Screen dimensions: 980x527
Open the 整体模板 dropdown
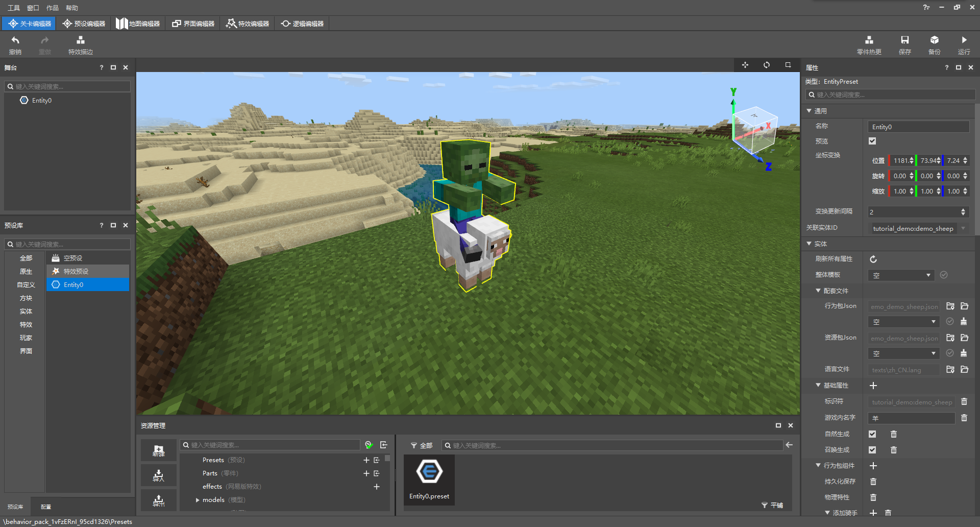(901, 275)
